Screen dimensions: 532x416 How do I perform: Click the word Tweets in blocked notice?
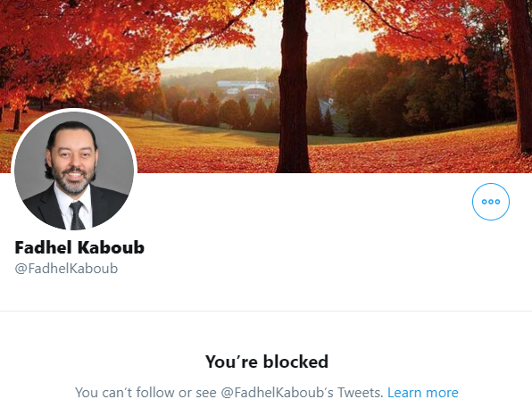click(360, 393)
